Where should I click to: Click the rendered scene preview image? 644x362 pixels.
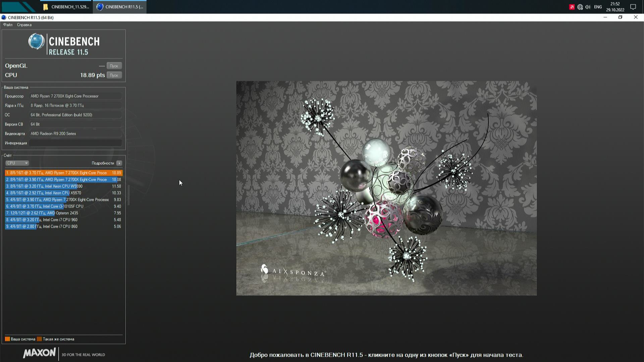(386, 188)
